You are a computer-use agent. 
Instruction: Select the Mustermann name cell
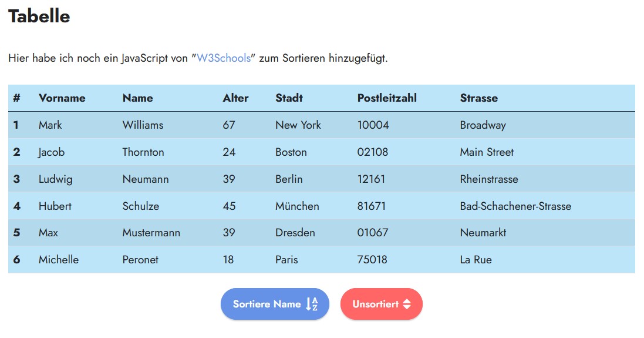point(151,233)
